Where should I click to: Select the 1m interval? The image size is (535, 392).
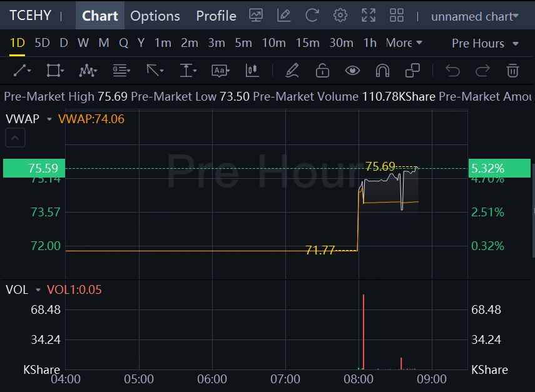click(163, 43)
